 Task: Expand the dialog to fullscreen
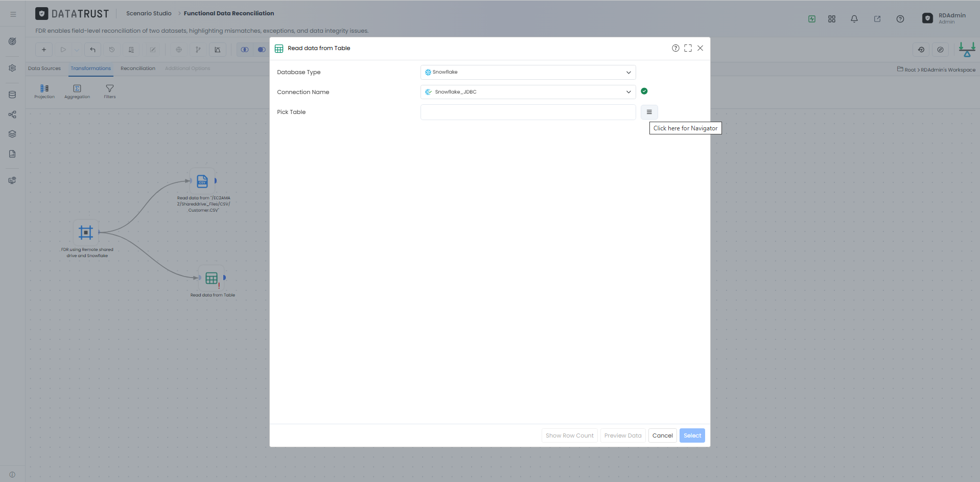(688, 48)
